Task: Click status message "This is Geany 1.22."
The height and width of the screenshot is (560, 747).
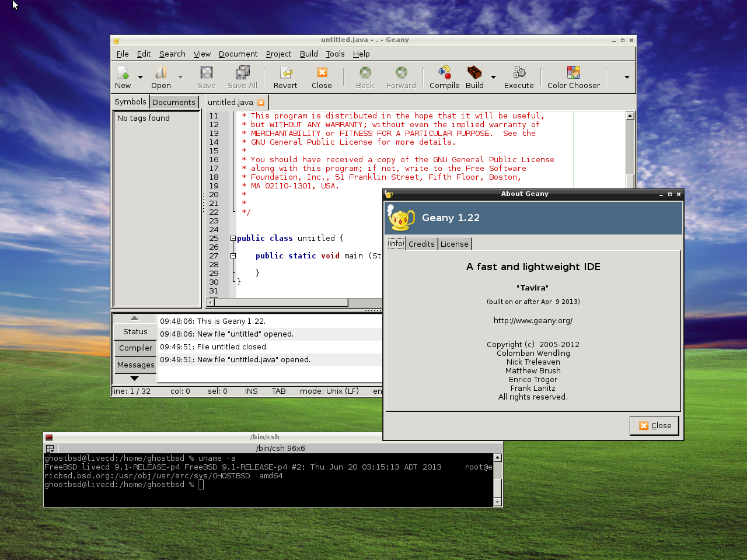Action: tap(231, 321)
